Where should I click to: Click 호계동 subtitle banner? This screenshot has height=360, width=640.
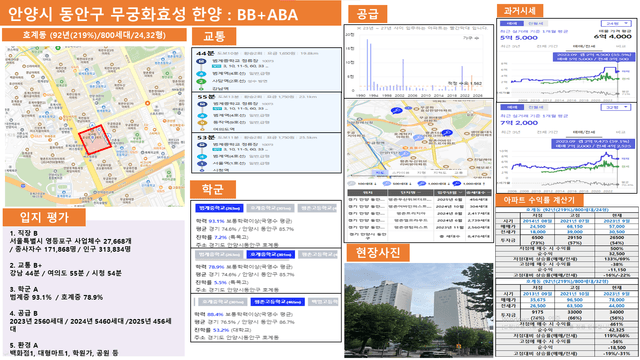94,35
